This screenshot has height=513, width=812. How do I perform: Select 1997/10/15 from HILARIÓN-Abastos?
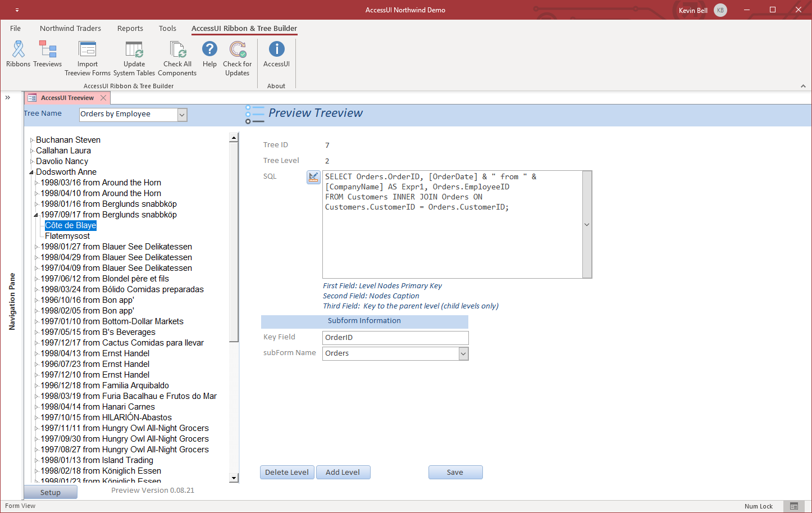pyautogui.click(x=106, y=418)
